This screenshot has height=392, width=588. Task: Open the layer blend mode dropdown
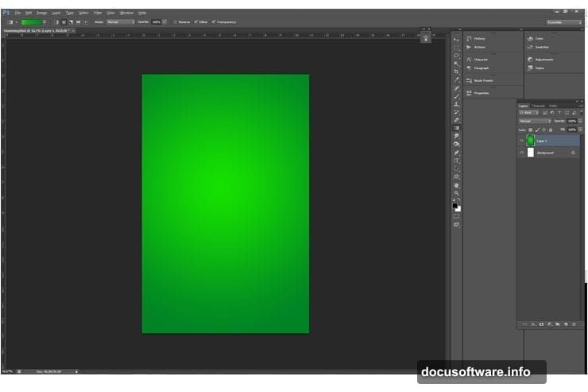click(534, 121)
